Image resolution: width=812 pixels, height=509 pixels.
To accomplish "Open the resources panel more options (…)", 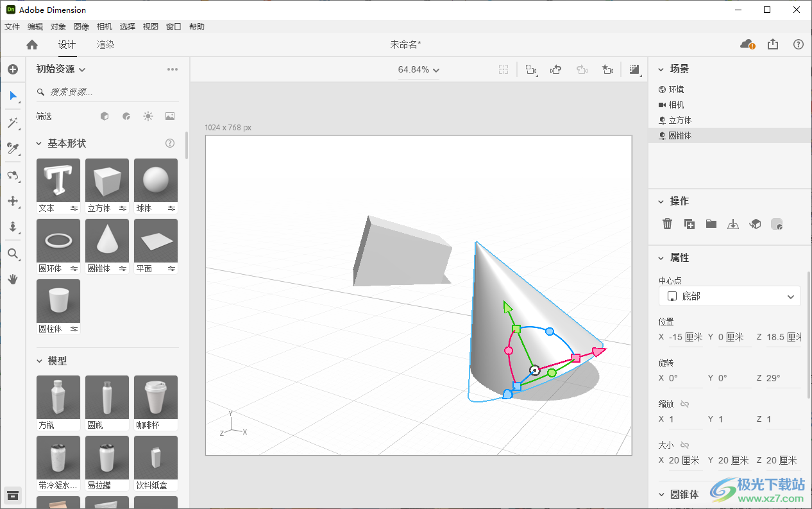I will click(173, 69).
